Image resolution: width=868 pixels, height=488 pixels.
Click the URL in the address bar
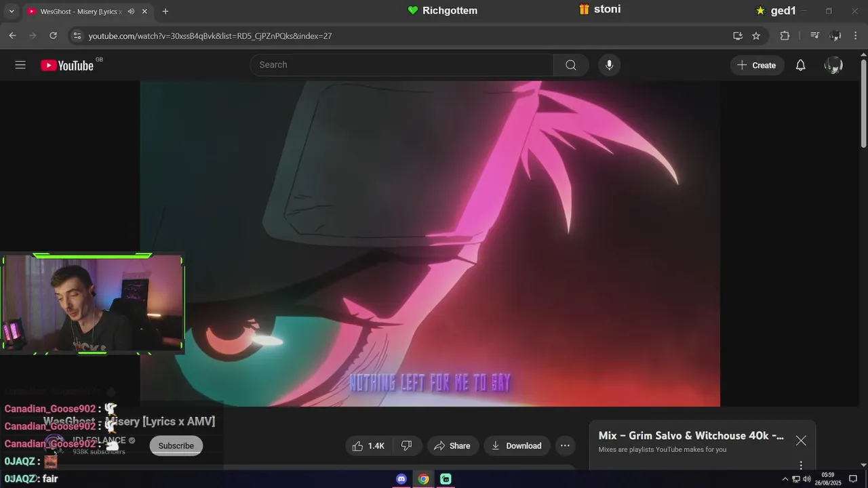[210, 36]
